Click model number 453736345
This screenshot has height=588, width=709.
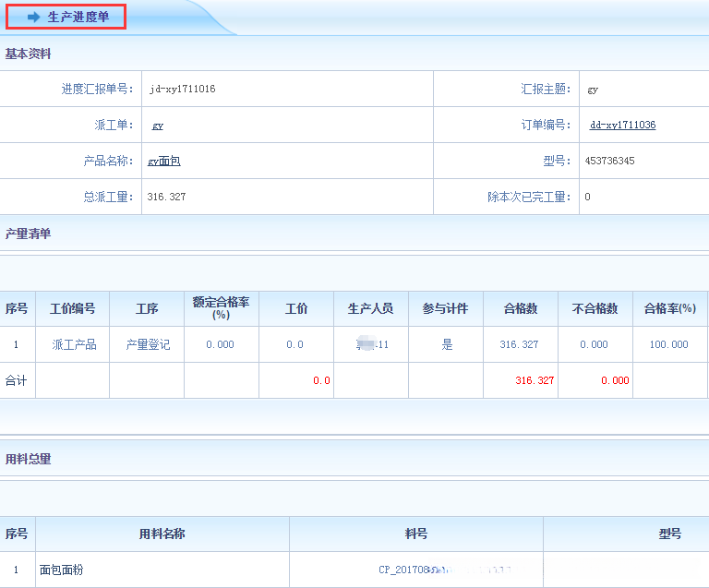pos(609,161)
